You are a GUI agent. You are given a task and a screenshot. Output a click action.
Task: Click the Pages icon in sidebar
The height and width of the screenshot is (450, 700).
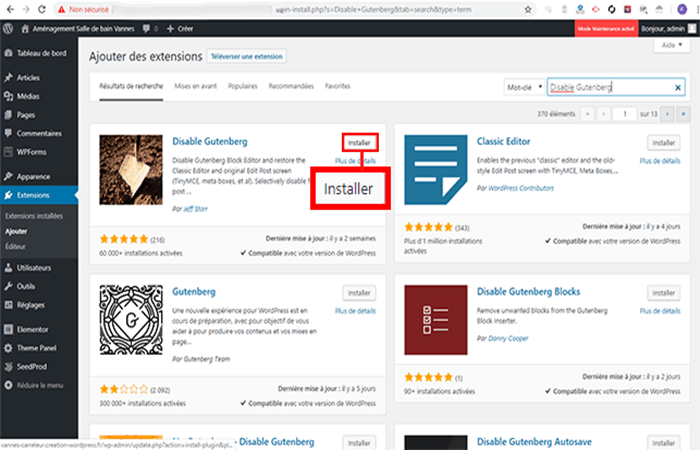point(8,115)
